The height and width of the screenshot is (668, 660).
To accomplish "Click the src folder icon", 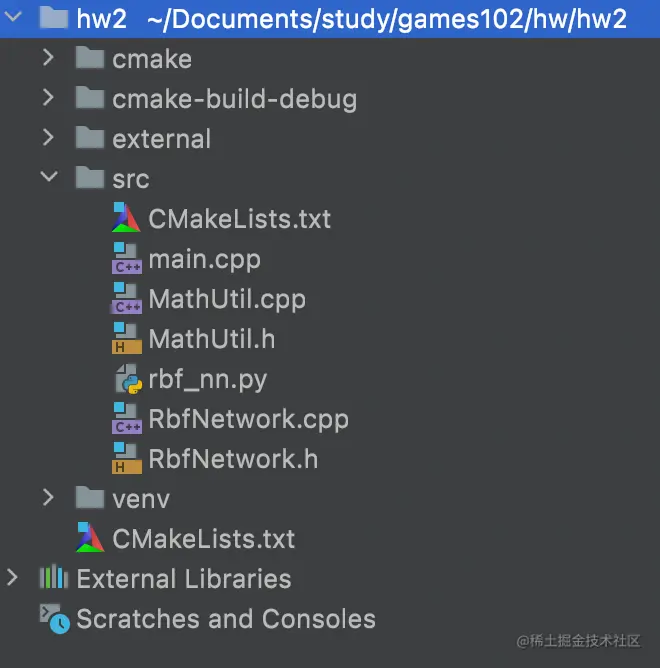I will click(x=90, y=177).
